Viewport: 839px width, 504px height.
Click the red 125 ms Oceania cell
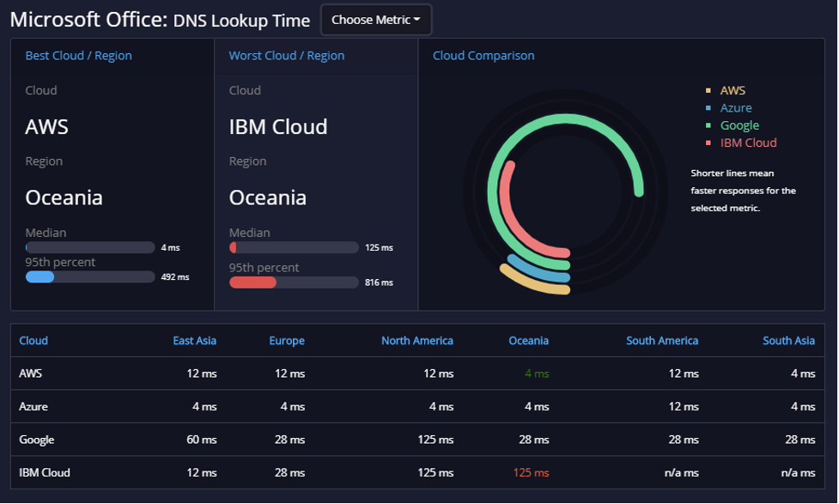(x=531, y=473)
